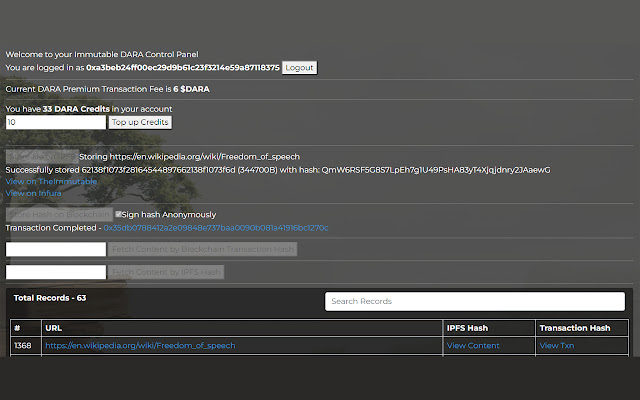The width and height of the screenshot is (640, 400).
Task: Click View Content for record 1368
Action: (x=473, y=345)
